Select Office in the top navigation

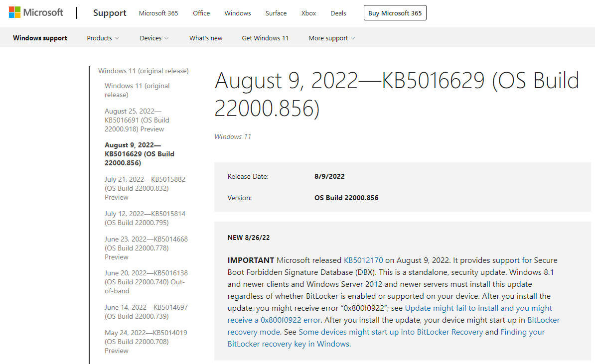coord(201,13)
